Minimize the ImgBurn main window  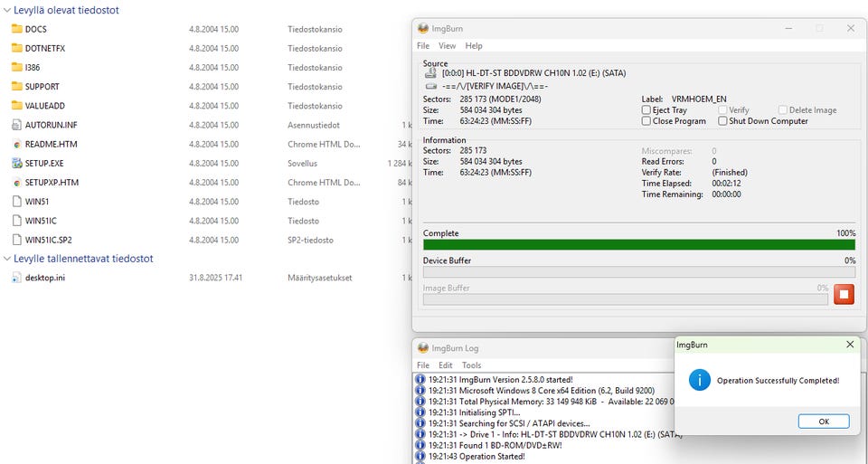(x=788, y=28)
